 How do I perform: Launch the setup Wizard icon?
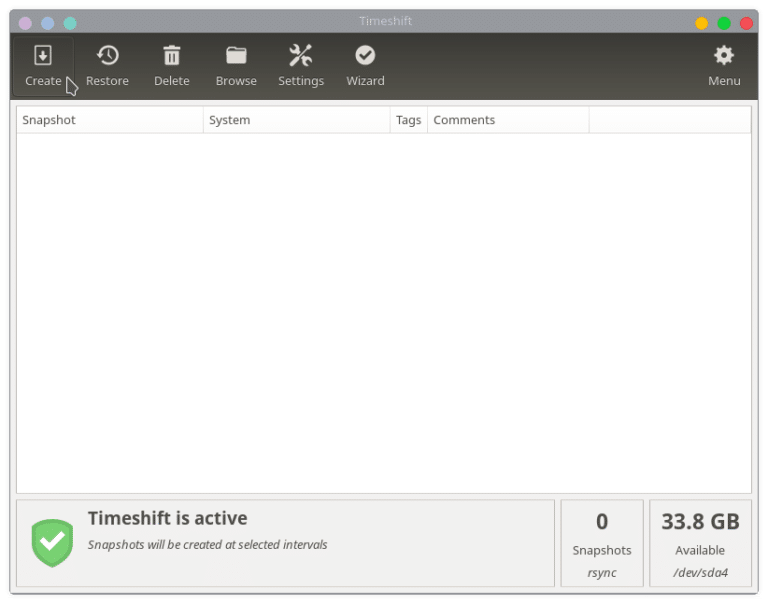(x=365, y=56)
